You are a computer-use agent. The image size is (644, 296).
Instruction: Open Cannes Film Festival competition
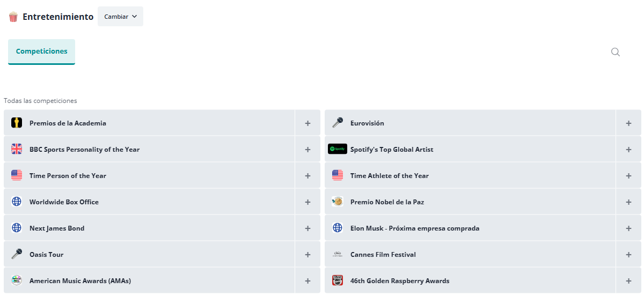click(x=470, y=254)
